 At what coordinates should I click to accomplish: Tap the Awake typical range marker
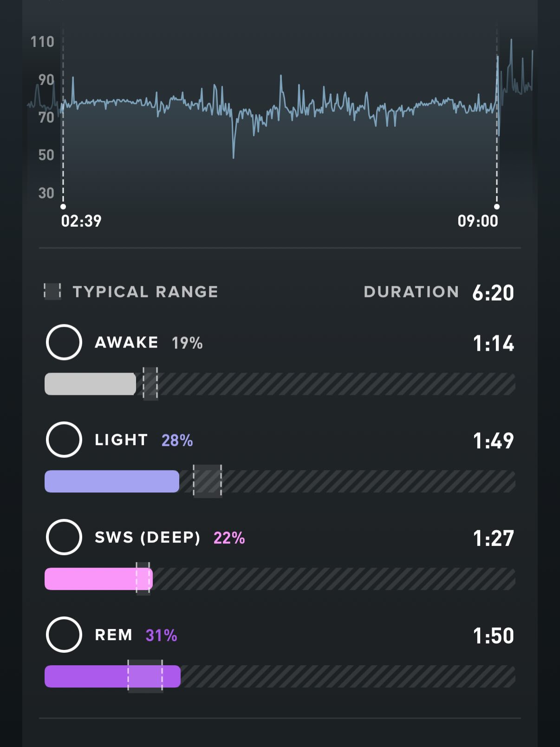150,384
